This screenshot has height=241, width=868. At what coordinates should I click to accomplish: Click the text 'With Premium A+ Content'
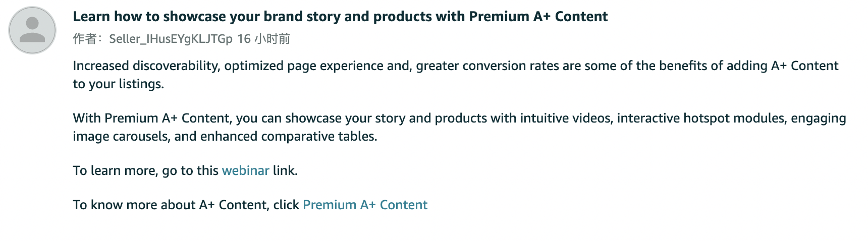151,118
